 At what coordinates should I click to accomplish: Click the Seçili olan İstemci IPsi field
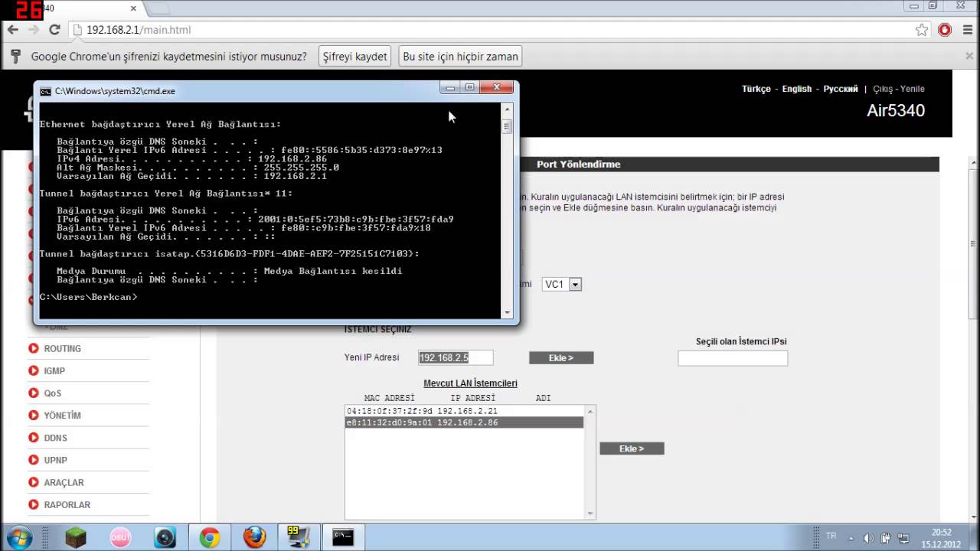733,357
